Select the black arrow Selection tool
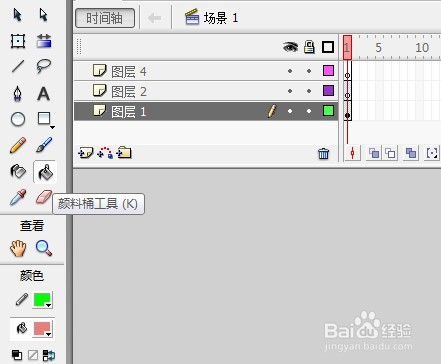Viewport: 441px width, 364px height. (x=17, y=15)
